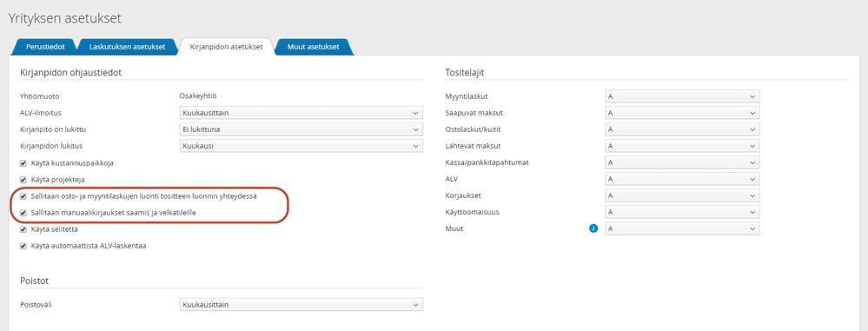868x331 pixels.
Task: Open the ALV tositelaji dropdown
Action: pyautogui.click(x=682, y=179)
